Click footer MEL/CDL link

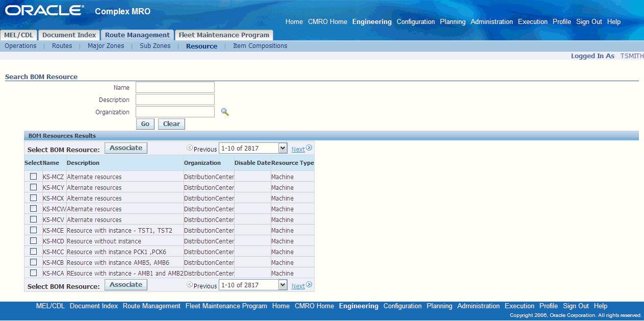50,306
